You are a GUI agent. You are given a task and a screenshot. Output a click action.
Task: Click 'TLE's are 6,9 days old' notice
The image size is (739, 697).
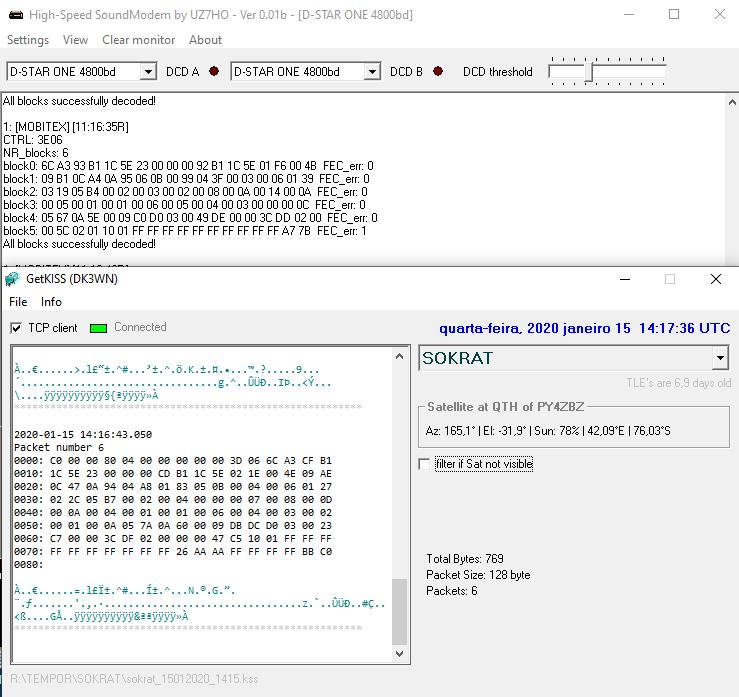pos(679,383)
